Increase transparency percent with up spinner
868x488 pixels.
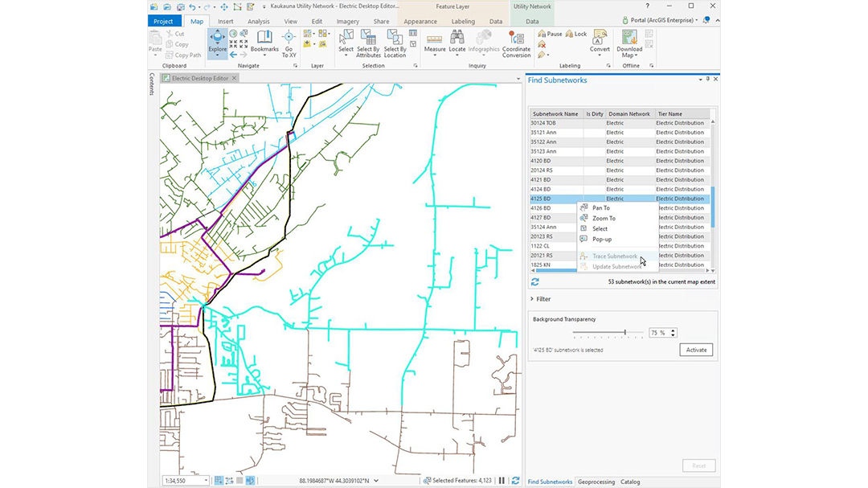[x=674, y=330]
